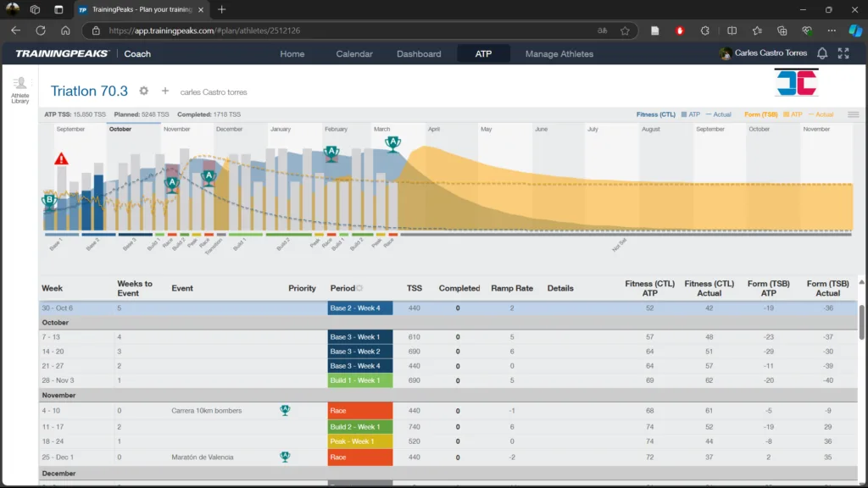The image size is (868, 488).
Task: Open Manage Athletes tab
Action: (x=559, y=53)
